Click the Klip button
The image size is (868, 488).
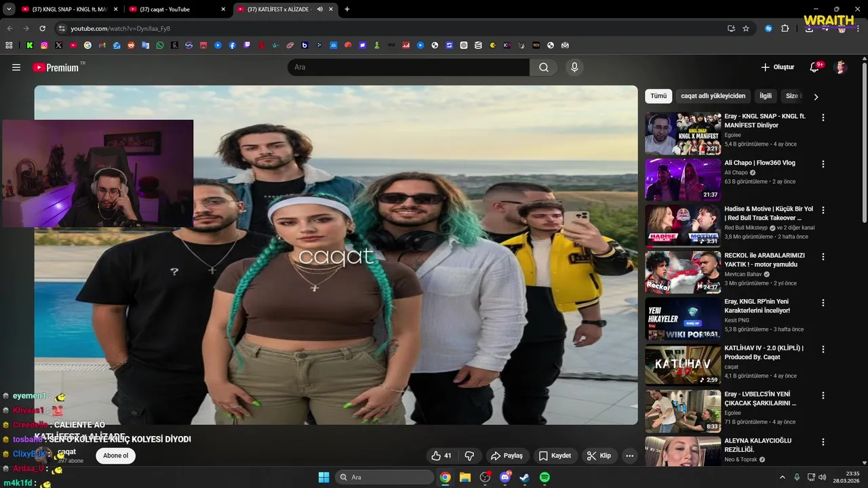[x=599, y=455]
